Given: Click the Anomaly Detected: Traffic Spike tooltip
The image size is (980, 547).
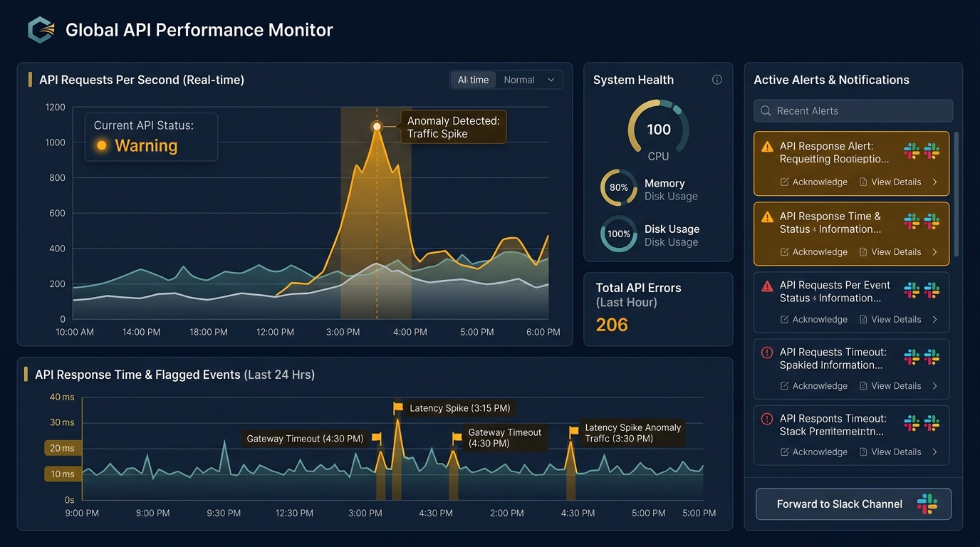Looking at the screenshot, I should pos(453,127).
